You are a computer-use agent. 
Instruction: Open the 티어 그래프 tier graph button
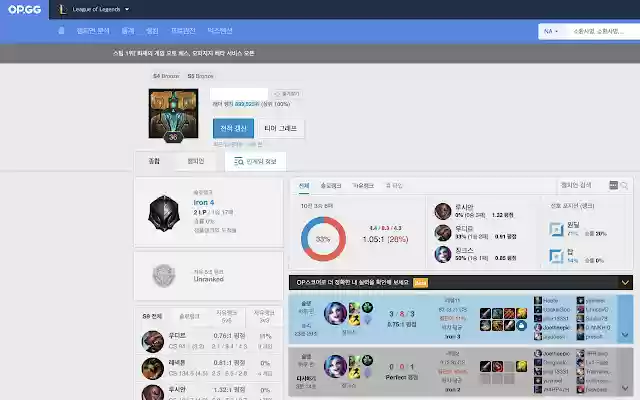(x=281, y=129)
